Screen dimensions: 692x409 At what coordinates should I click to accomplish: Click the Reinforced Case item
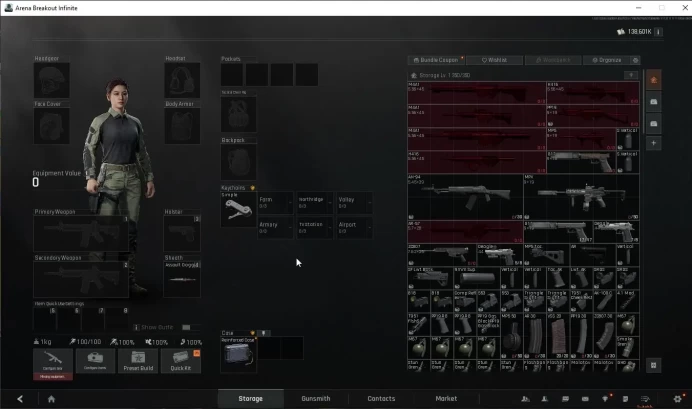pyautogui.click(x=238, y=354)
